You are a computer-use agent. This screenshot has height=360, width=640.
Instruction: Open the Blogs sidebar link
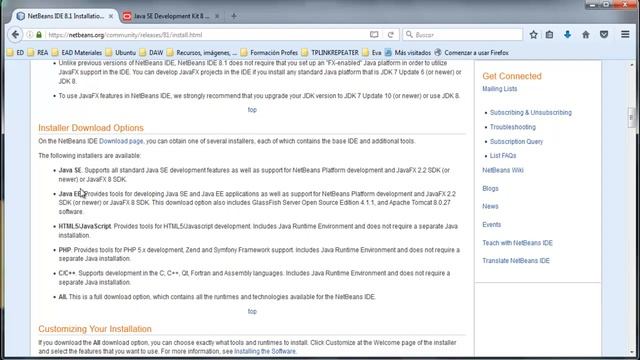point(490,189)
